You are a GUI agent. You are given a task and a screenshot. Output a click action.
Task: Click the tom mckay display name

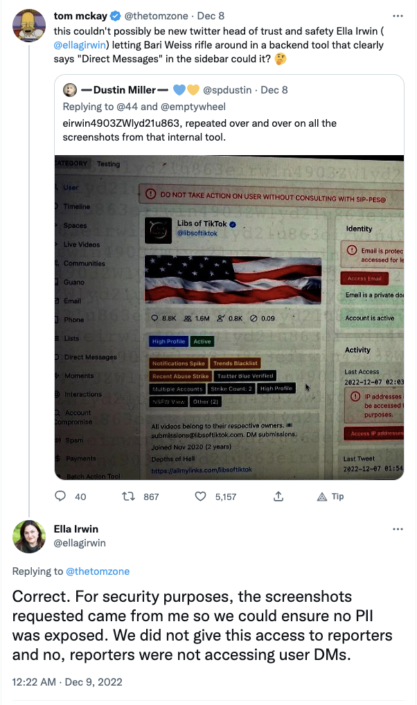81,16
